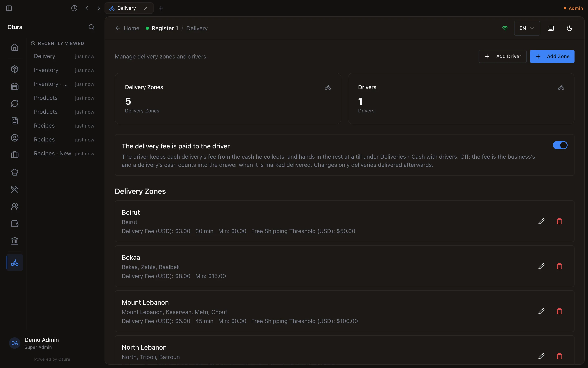Edit the Bekaa zone with the pencil

point(541,266)
